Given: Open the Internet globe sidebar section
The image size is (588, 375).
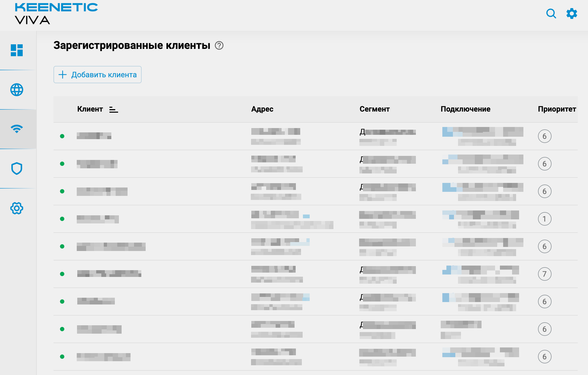Looking at the screenshot, I should [17, 90].
